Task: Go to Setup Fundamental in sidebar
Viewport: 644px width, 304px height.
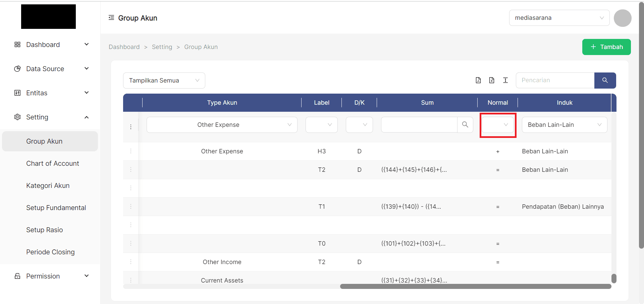Action: coord(56,208)
